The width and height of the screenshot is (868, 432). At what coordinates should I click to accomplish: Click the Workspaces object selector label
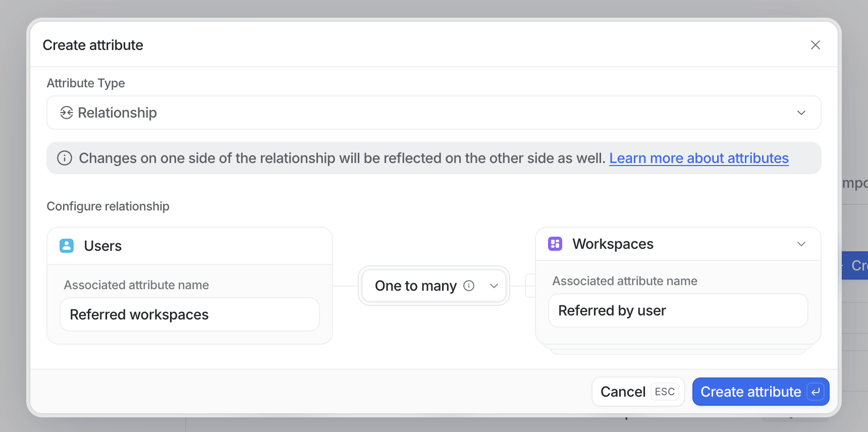(613, 244)
